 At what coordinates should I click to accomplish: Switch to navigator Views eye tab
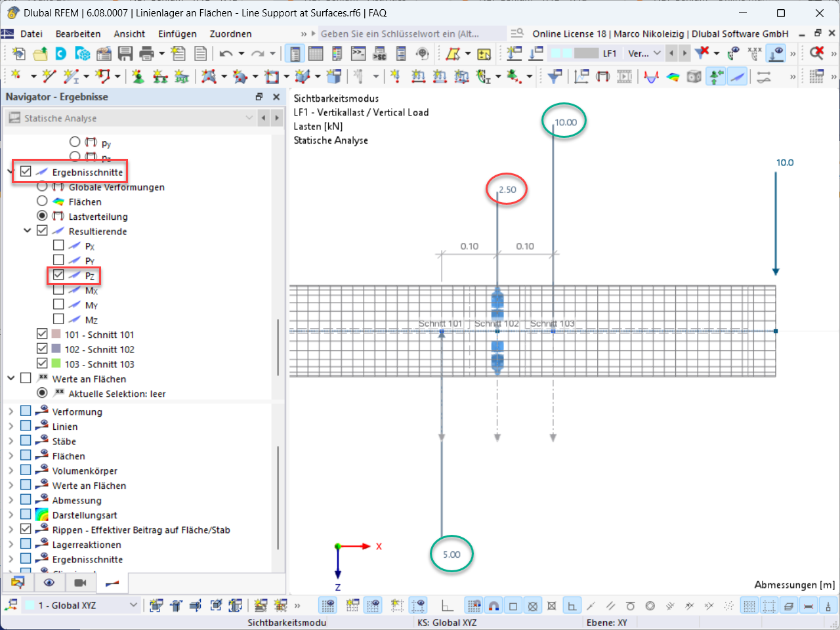click(x=49, y=583)
